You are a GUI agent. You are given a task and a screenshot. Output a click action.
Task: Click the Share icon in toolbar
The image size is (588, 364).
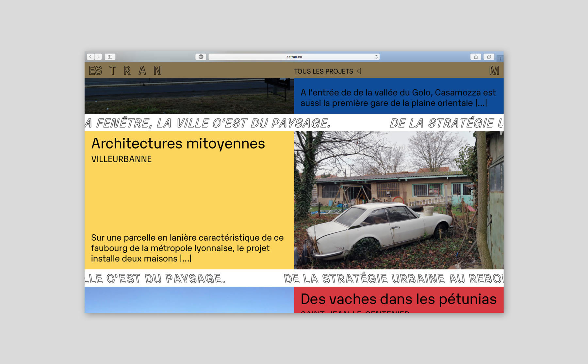[476, 57]
